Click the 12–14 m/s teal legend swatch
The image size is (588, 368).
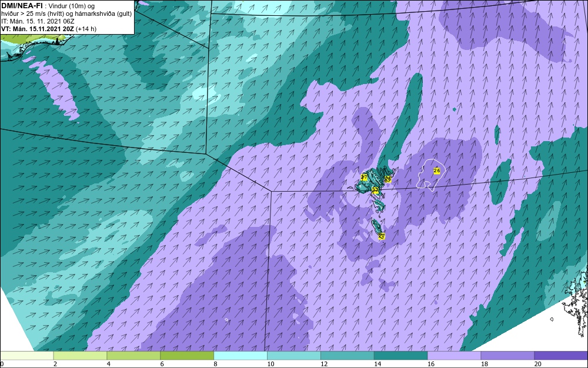[348, 356]
